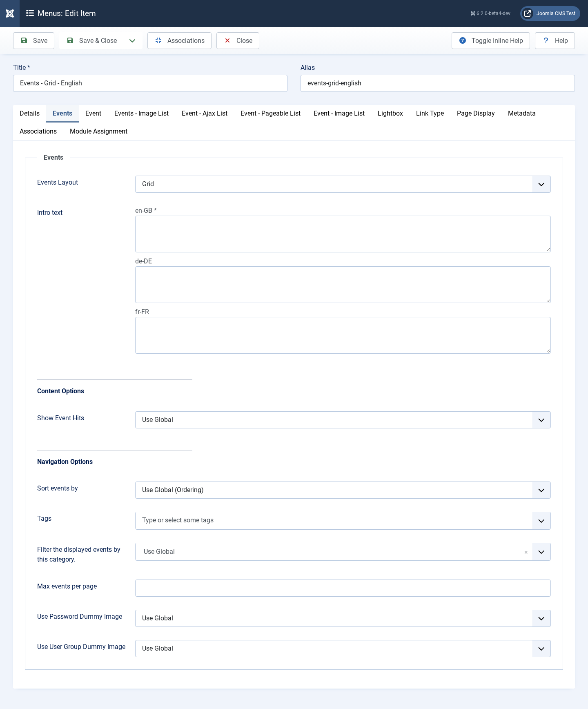The width and height of the screenshot is (588, 709).
Task: Go to Events - Image List tab
Action: pyautogui.click(x=141, y=114)
